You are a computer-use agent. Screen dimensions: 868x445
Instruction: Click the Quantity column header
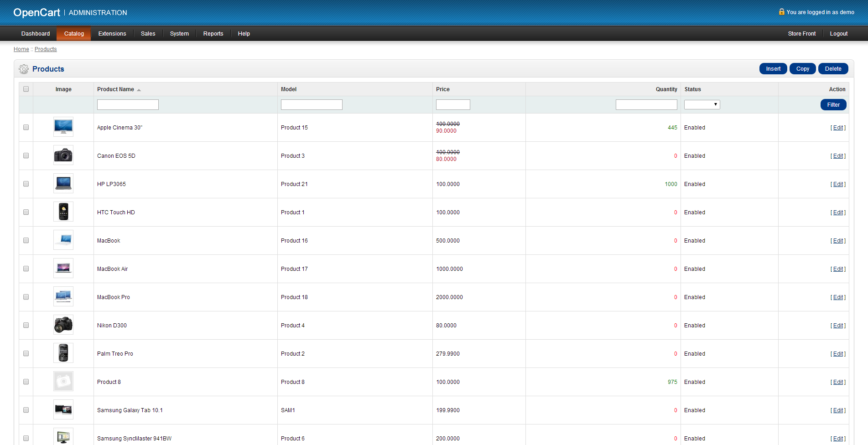(x=666, y=89)
